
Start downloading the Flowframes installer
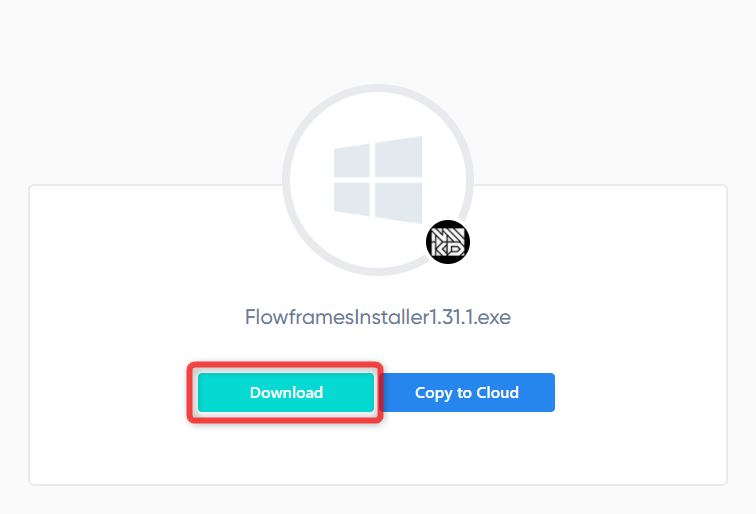point(286,392)
